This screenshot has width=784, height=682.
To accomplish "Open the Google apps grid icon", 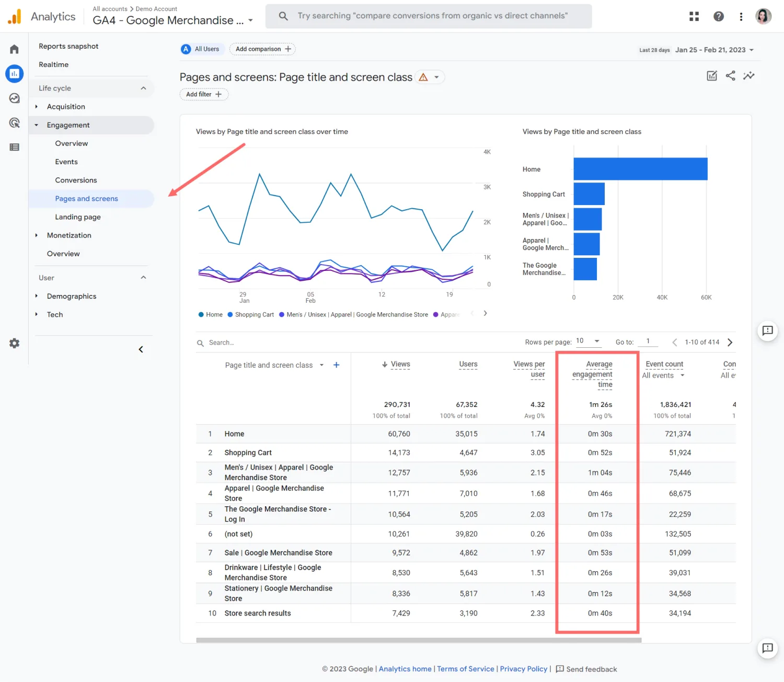I will coord(694,17).
